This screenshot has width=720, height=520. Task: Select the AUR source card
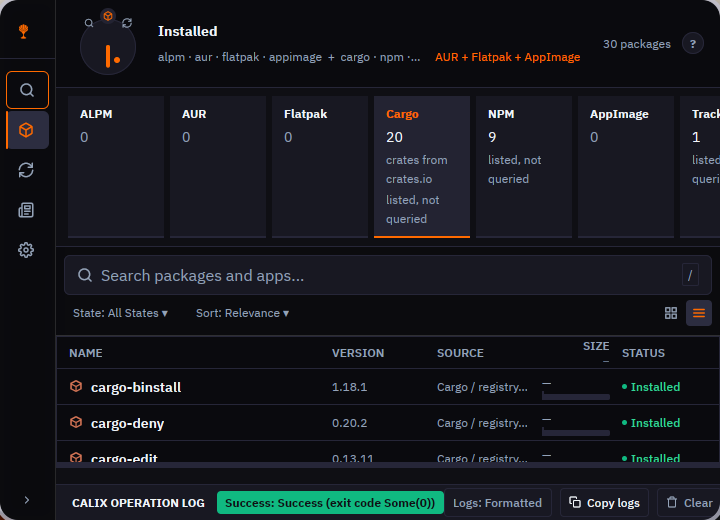[x=218, y=167]
